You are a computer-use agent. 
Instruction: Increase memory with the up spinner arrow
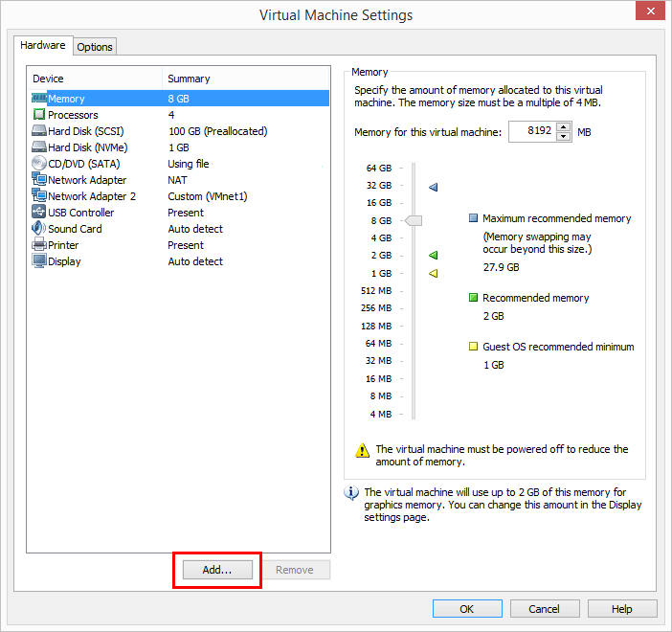[x=564, y=127]
